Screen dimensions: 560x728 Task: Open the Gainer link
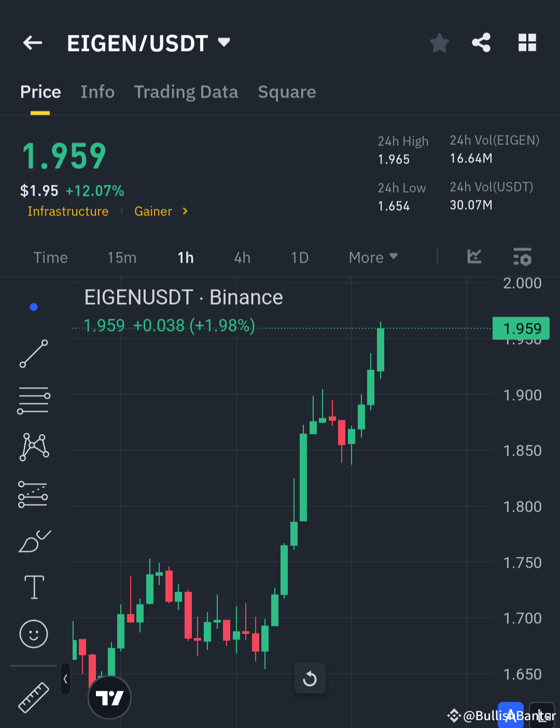pos(153,211)
